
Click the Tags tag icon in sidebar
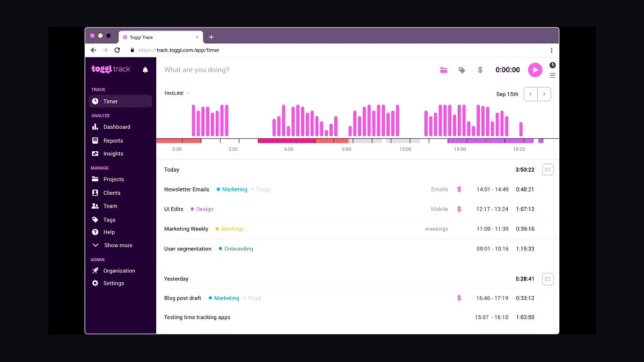pyautogui.click(x=95, y=219)
